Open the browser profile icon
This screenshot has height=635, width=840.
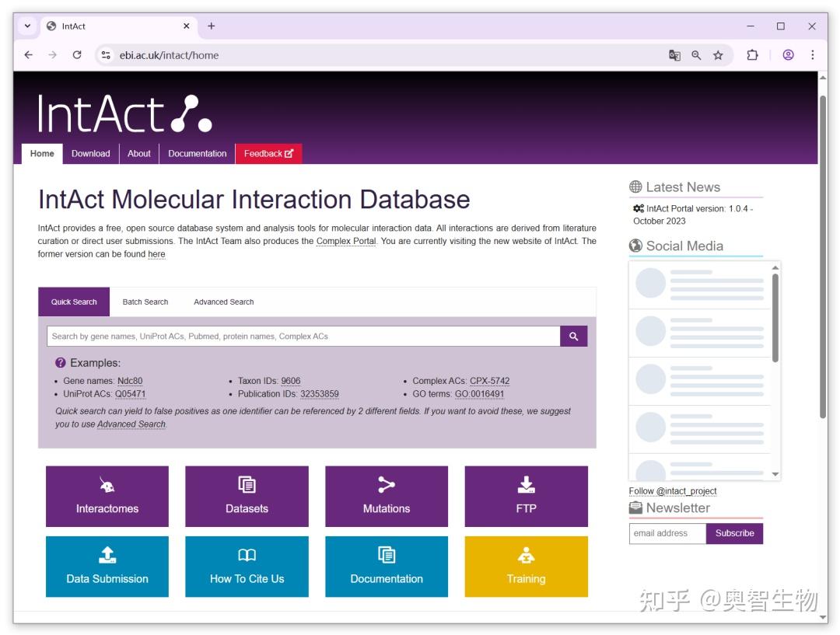[788, 55]
